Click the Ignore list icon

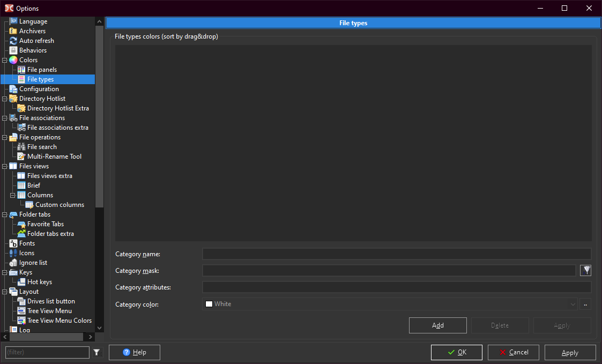(x=13, y=263)
